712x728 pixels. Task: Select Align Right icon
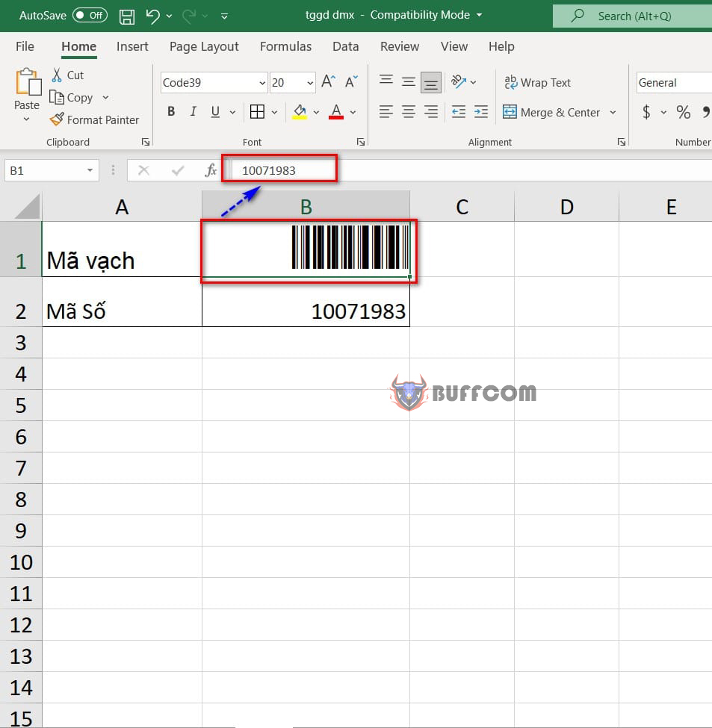(x=431, y=112)
